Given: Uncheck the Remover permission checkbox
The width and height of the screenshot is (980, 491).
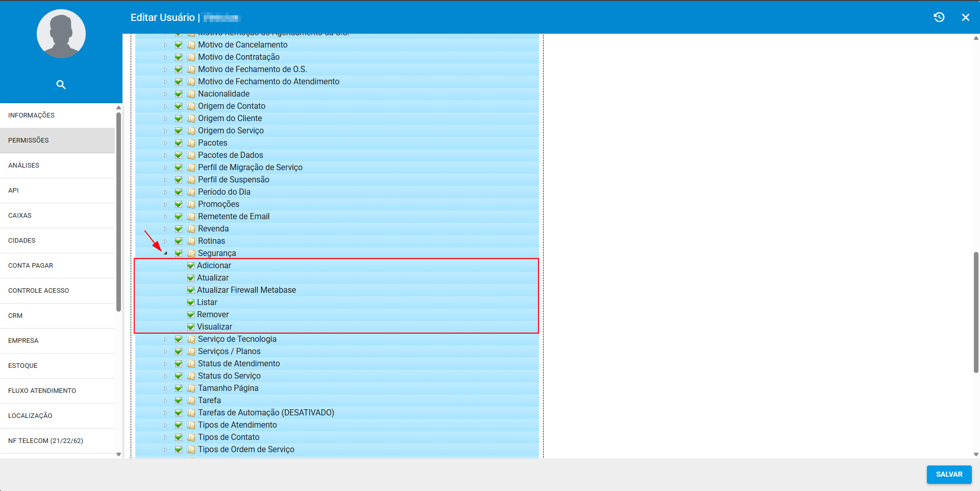Looking at the screenshot, I should pyautogui.click(x=191, y=315).
